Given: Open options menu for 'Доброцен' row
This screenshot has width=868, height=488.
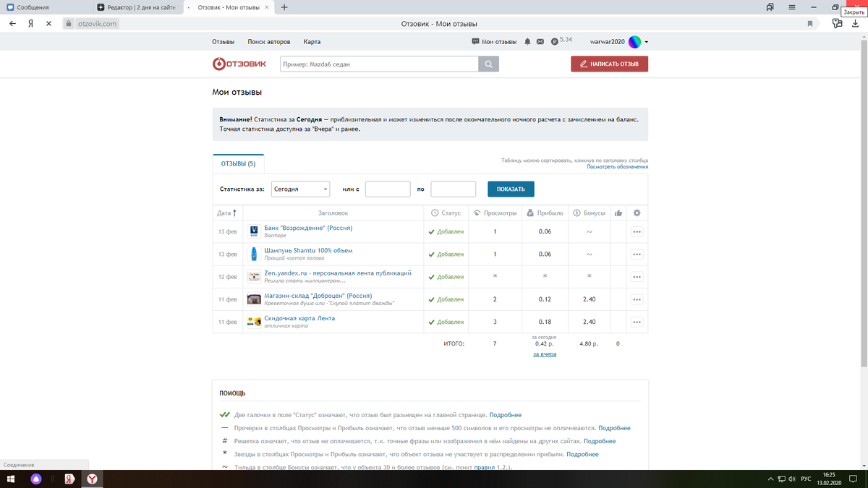Looking at the screenshot, I should (637, 299).
